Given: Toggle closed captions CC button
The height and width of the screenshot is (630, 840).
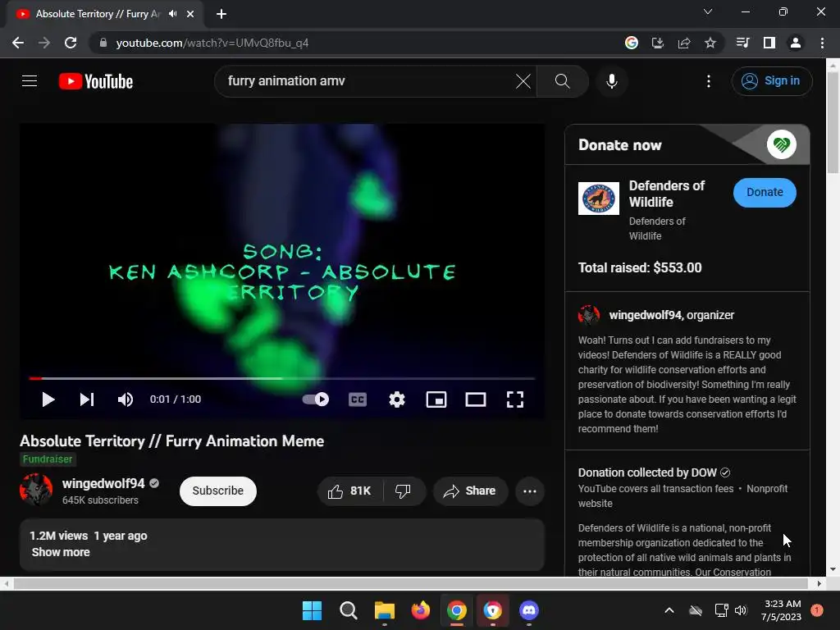Looking at the screenshot, I should (x=358, y=399).
